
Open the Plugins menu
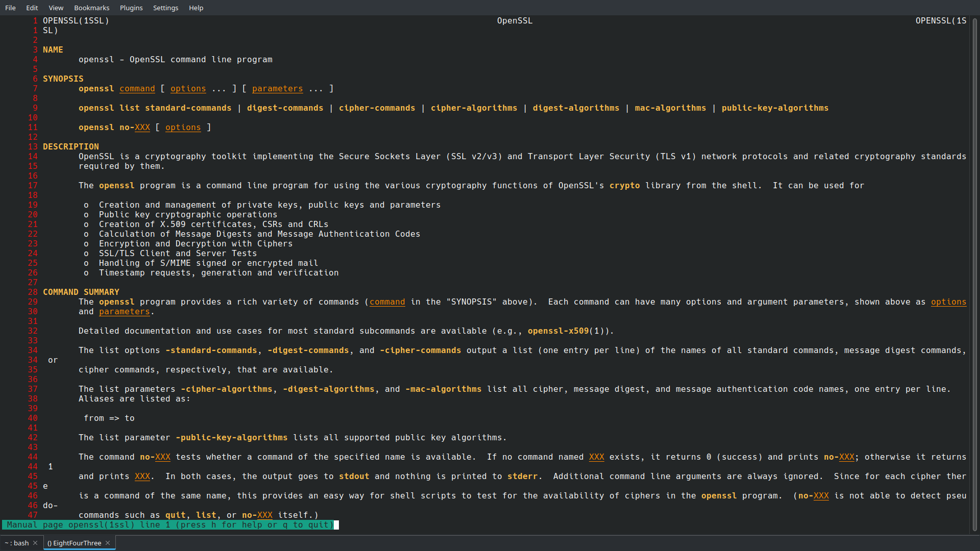(x=131, y=8)
